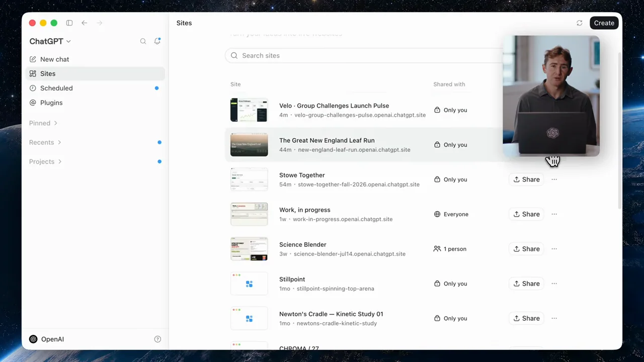Click "Newton's Cradle — Kinetic Study 01" title
Viewport: 644px width, 362px height.
(x=331, y=314)
